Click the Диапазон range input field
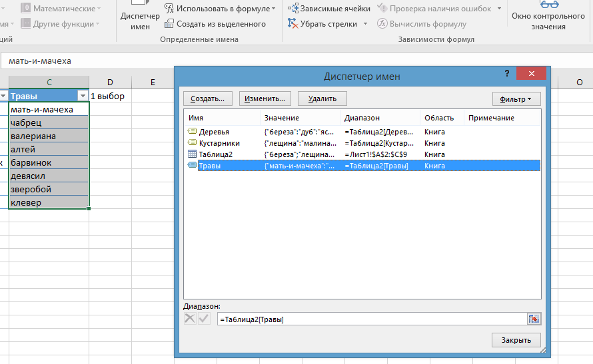The width and height of the screenshot is (593, 364). pos(370,319)
